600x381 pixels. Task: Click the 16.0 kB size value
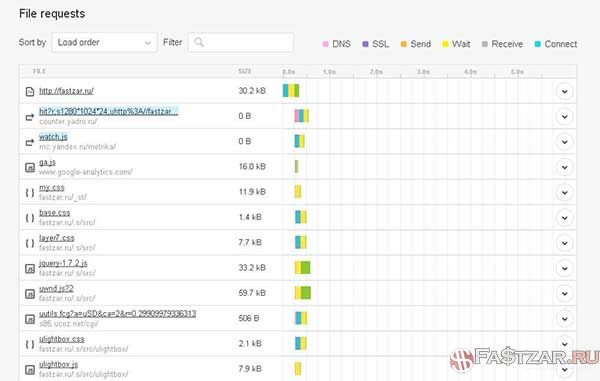click(x=252, y=167)
